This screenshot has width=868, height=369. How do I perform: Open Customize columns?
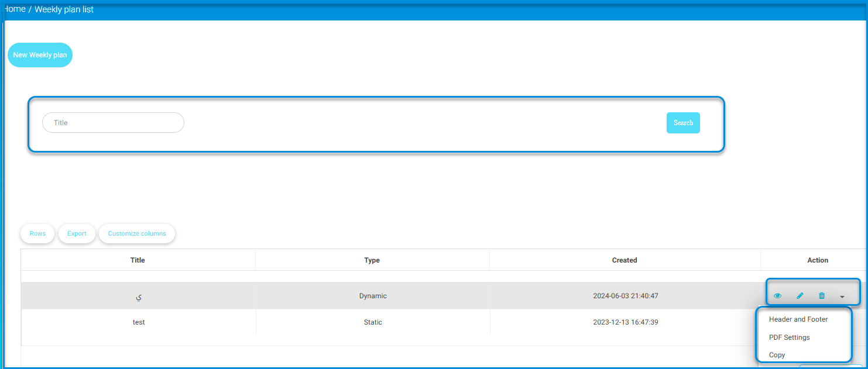pos(137,233)
